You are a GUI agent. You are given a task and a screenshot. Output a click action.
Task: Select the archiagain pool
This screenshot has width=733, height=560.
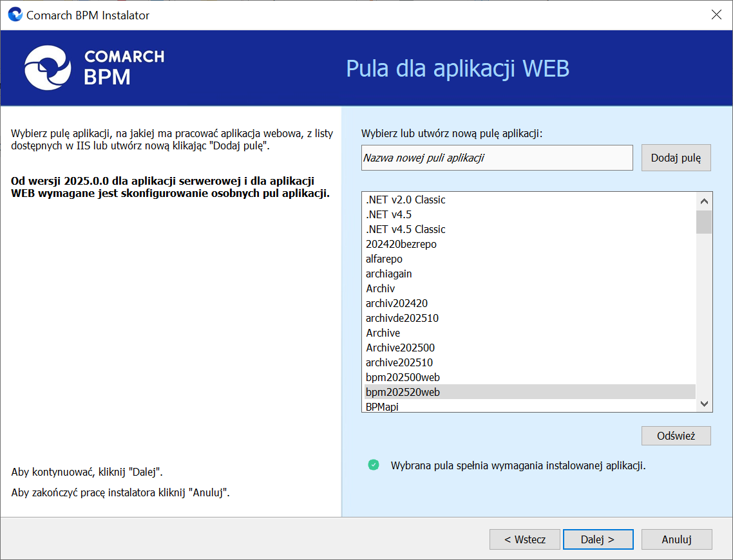pyautogui.click(x=530, y=274)
